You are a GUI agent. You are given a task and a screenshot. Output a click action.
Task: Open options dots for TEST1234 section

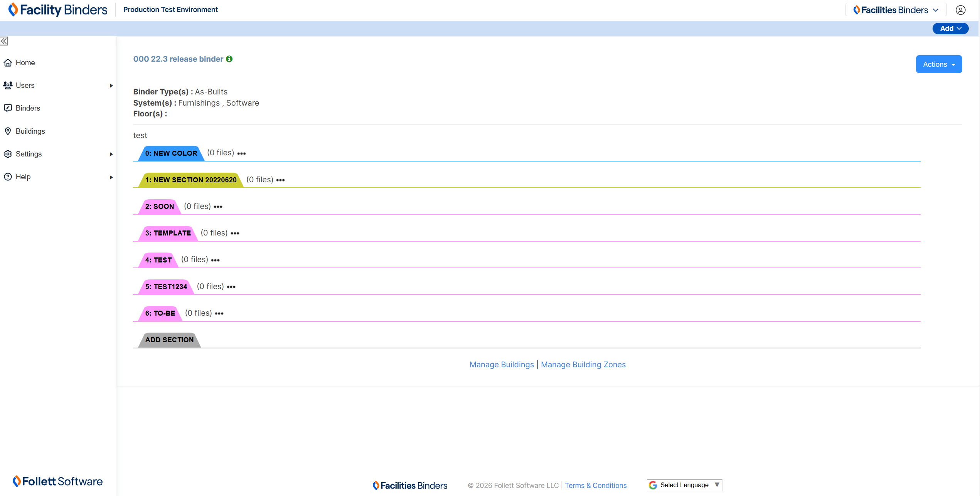[x=231, y=287]
